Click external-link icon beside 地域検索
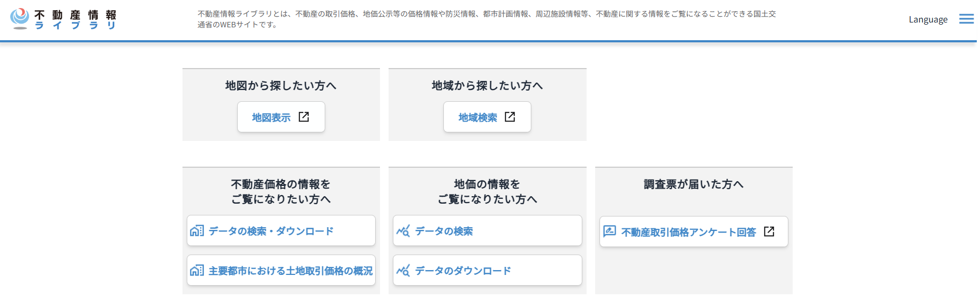Image resolution: width=980 pixels, height=306 pixels. coord(510,117)
